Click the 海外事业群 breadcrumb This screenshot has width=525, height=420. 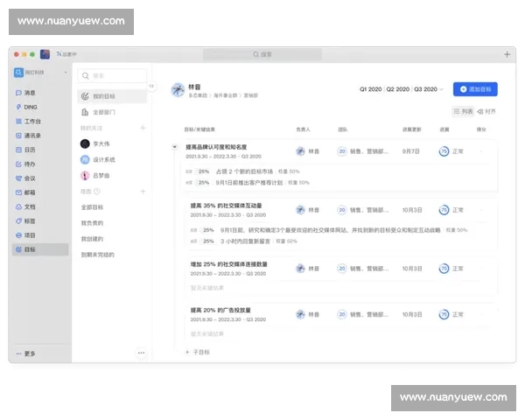tap(226, 95)
